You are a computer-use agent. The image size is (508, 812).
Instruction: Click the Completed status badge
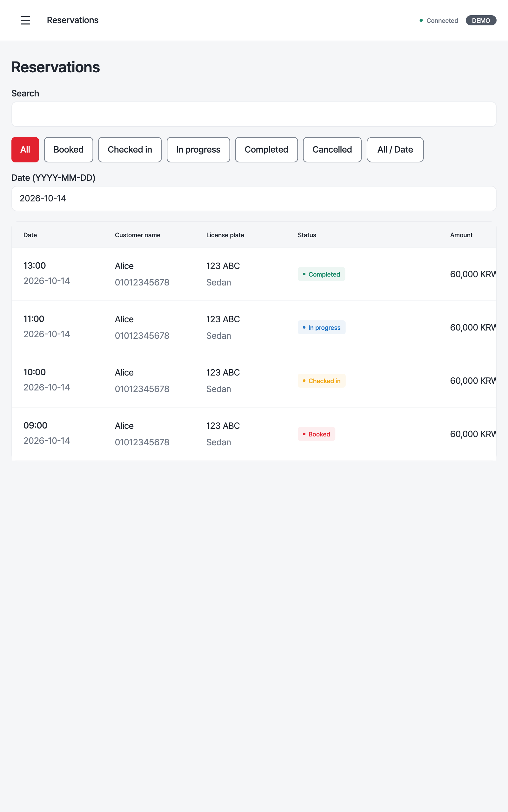321,274
